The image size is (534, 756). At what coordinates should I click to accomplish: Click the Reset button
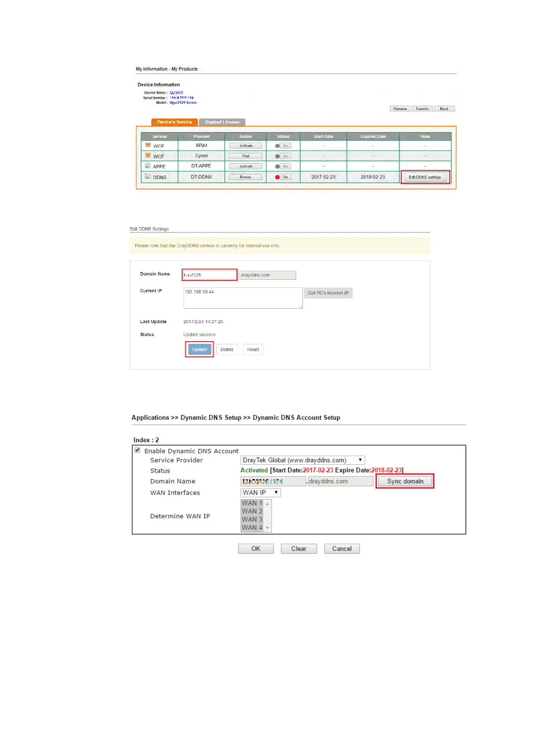pos(253,350)
